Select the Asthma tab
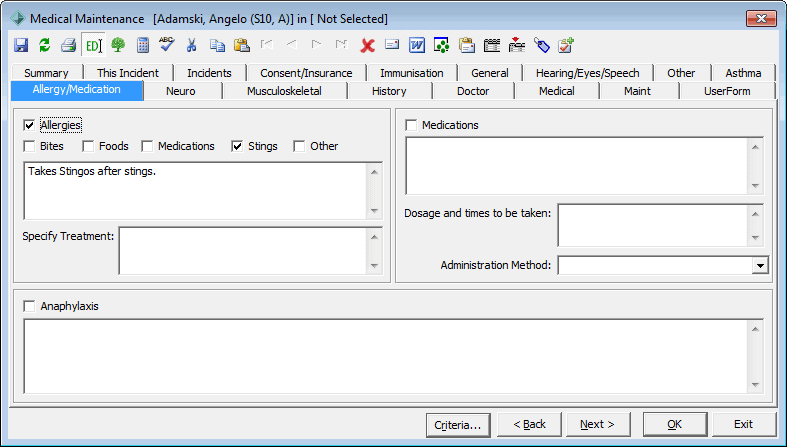The image size is (787, 447). [743, 73]
